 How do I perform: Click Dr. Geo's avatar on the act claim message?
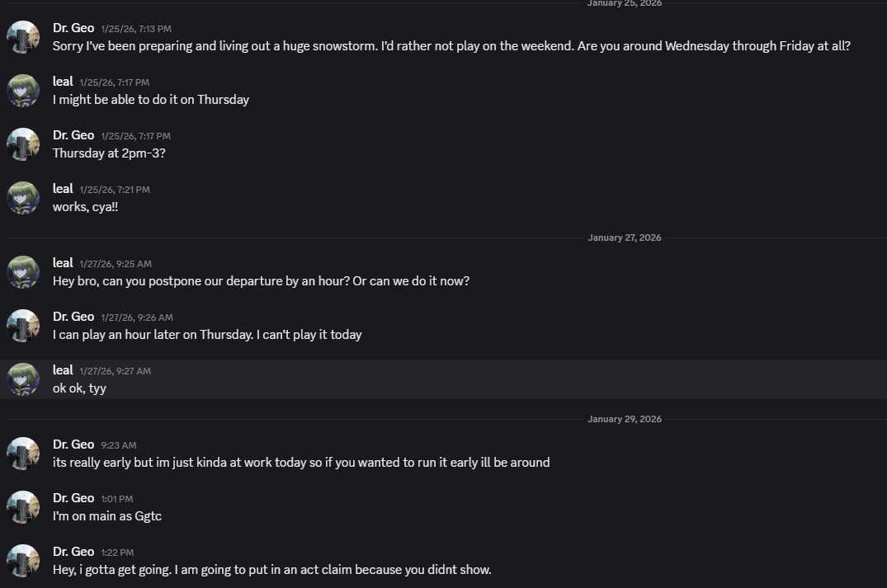[x=23, y=561]
